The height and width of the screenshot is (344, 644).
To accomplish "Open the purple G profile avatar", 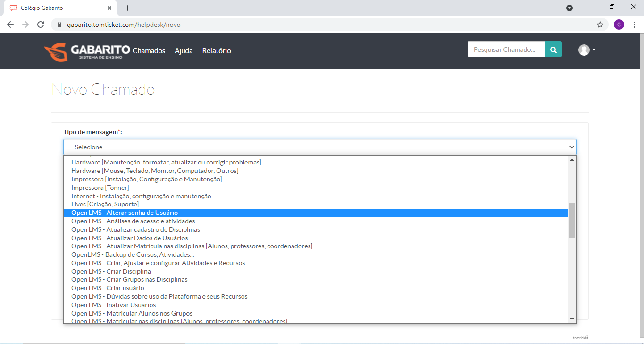I will pos(619,25).
